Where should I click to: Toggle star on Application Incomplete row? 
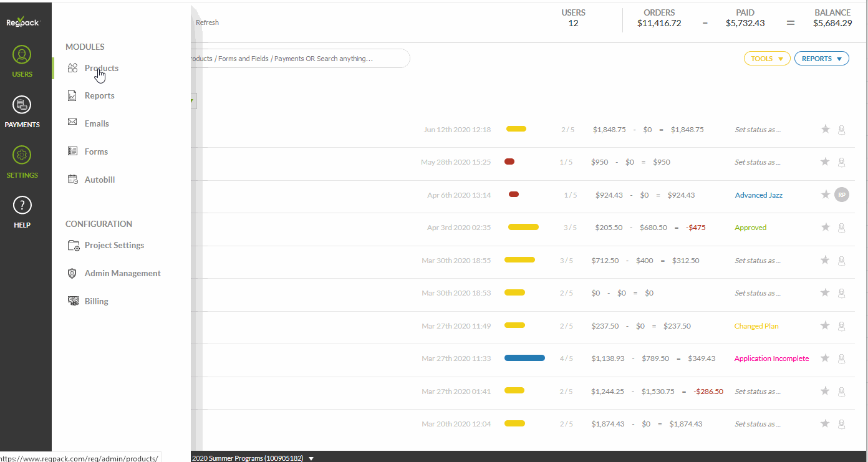(x=825, y=359)
